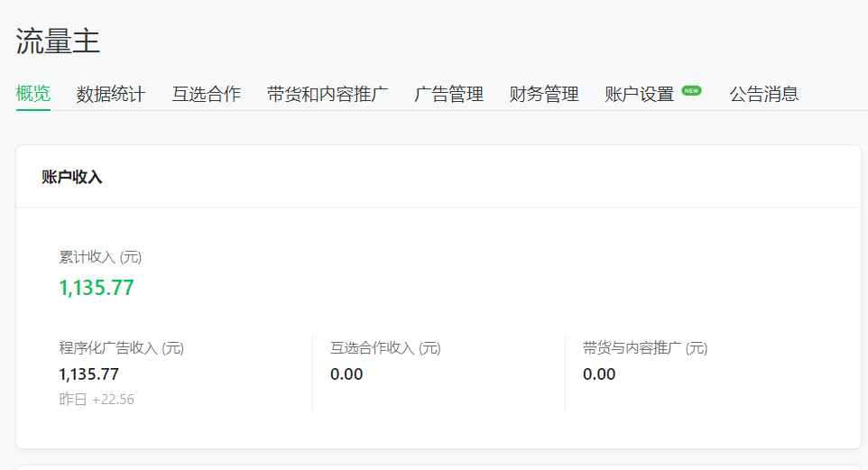Click the 0.00 under 互选合作收入

[x=346, y=374]
